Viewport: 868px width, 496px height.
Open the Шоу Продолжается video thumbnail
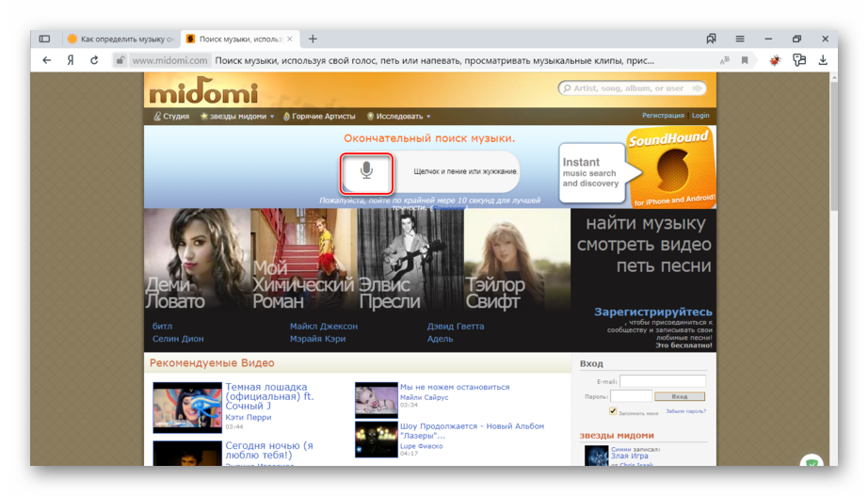376,440
